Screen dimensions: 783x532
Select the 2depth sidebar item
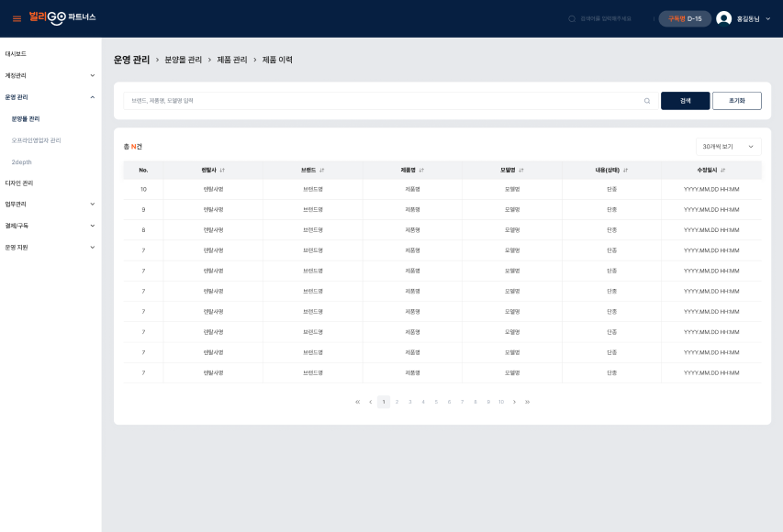tap(21, 162)
